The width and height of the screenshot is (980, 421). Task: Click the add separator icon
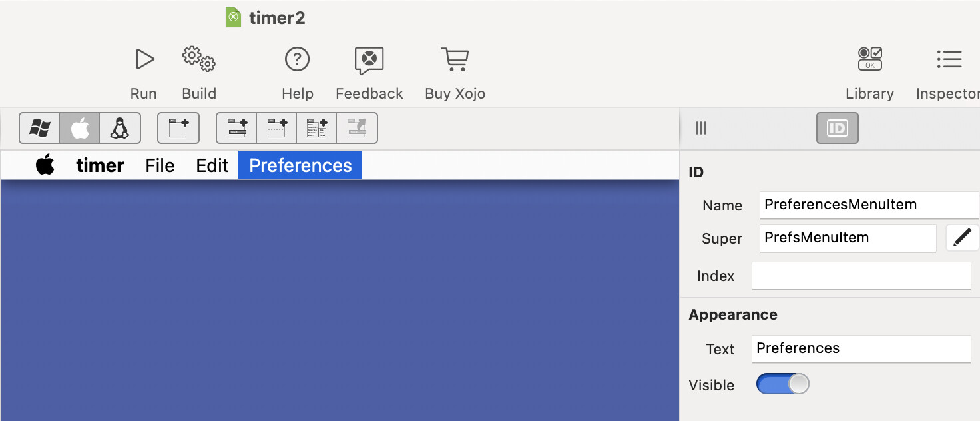pos(277,128)
